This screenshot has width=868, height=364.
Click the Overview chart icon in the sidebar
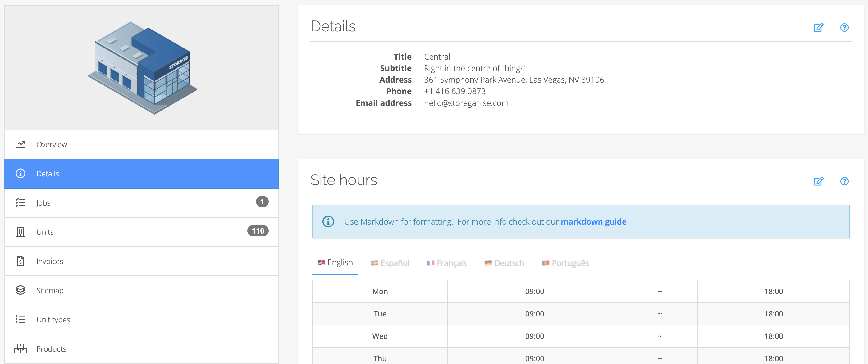[20, 144]
